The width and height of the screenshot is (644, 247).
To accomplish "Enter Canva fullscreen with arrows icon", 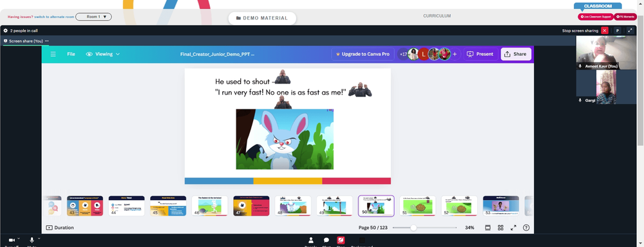I will click(513, 228).
